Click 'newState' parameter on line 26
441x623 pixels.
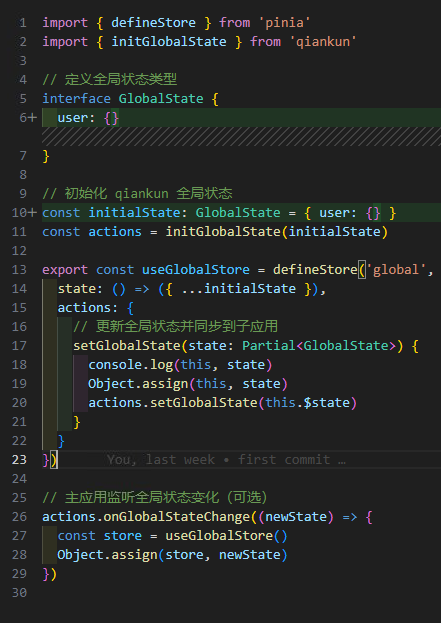pyautogui.click(x=296, y=517)
